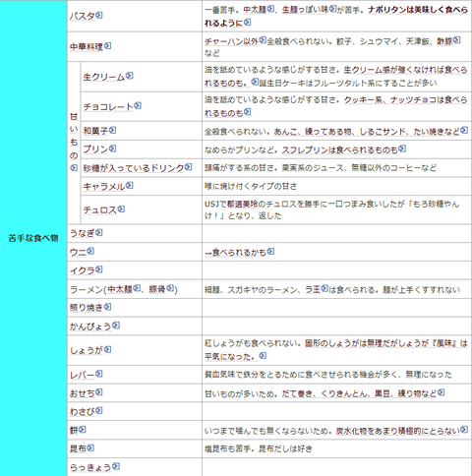Viewport: 472px width, 476px height.
Task: Click the link icon next to 昆布
Action: pyautogui.click(x=90, y=447)
